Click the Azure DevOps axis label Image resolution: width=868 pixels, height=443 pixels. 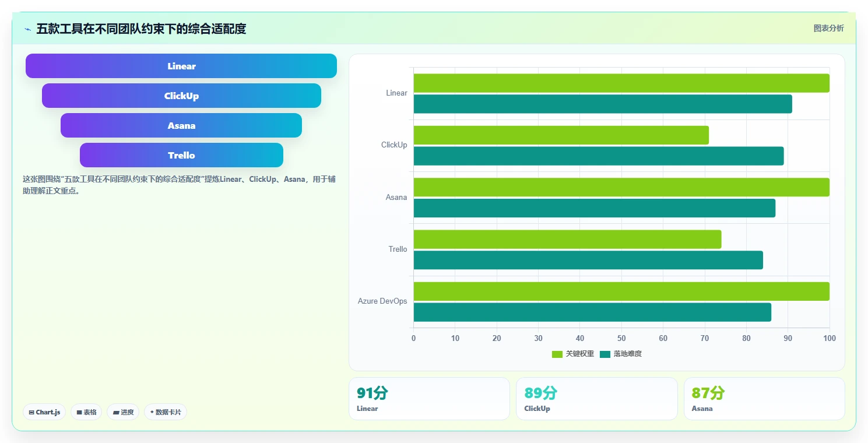coord(382,301)
